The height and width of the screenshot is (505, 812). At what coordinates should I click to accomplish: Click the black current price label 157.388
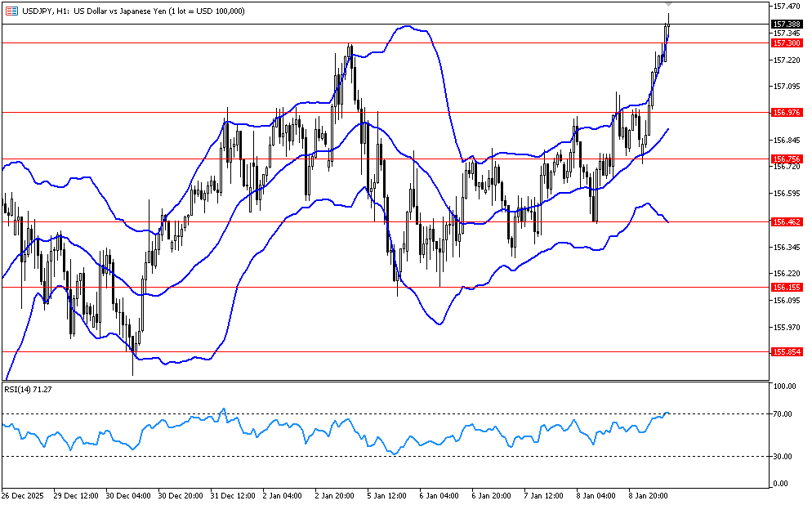pos(787,25)
